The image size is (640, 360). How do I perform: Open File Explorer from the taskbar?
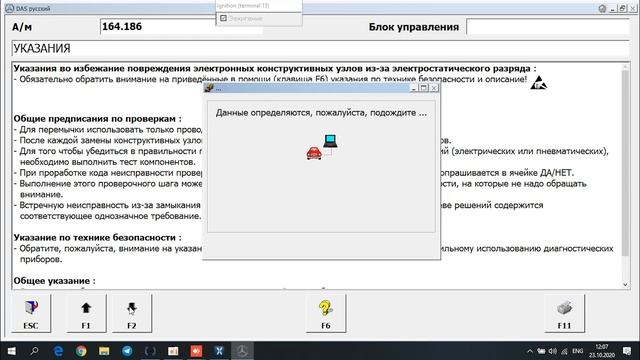(104, 351)
